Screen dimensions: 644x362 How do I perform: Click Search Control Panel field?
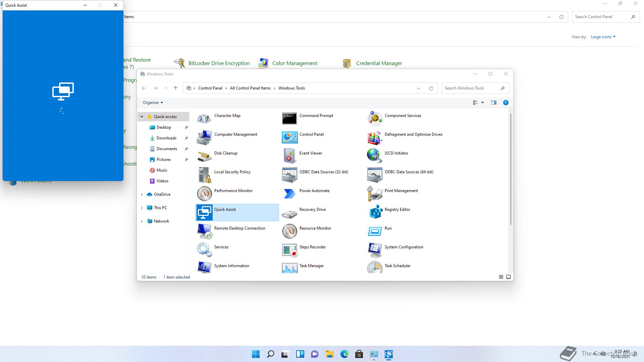tap(606, 17)
